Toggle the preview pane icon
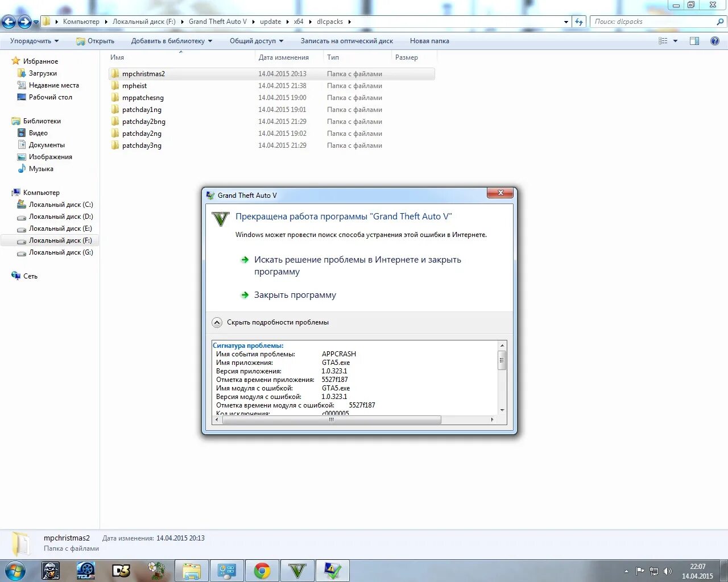This screenshot has height=582, width=728. point(694,41)
